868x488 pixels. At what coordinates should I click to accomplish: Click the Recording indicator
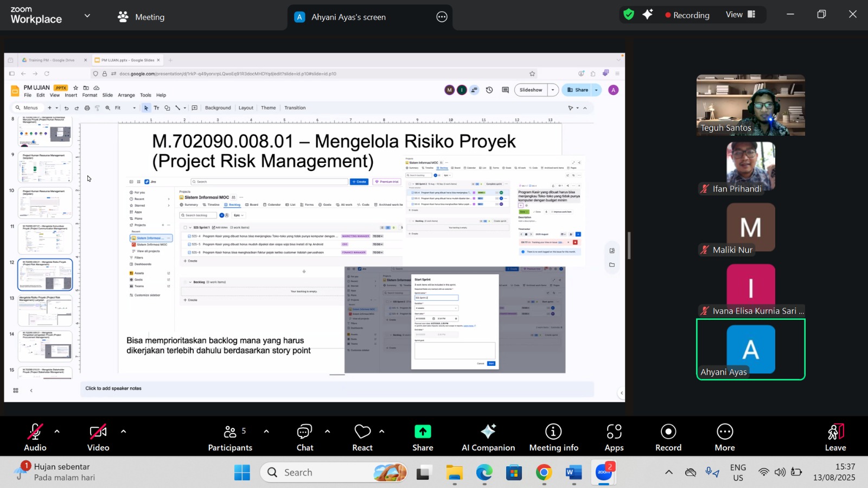(687, 15)
